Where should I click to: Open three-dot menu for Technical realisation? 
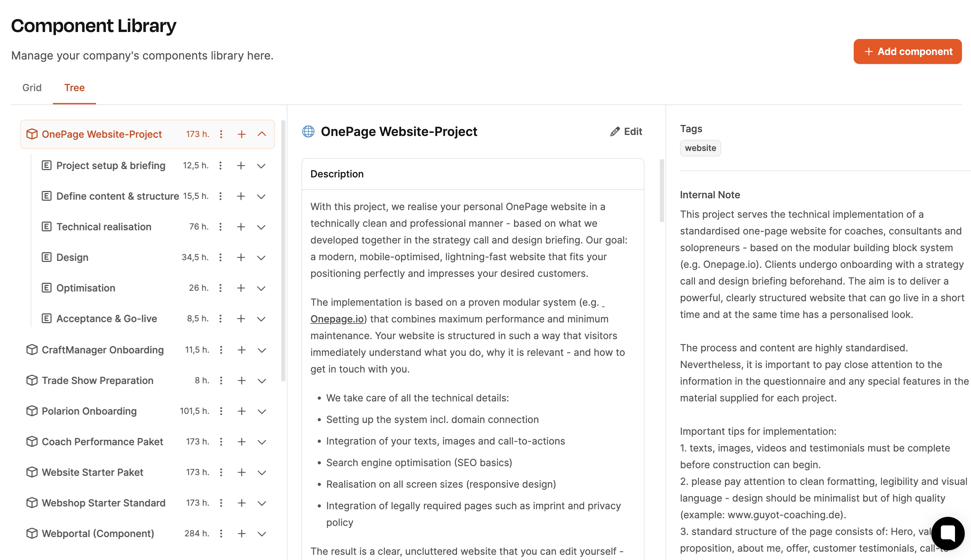pyautogui.click(x=221, y=227)
